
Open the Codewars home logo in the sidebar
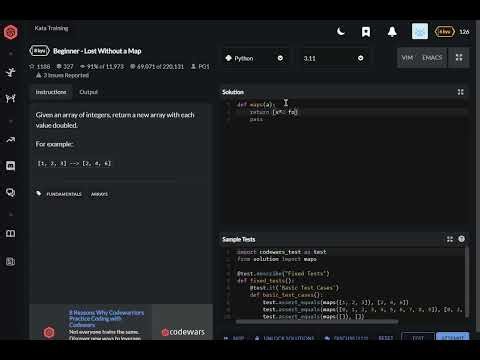coord(11,32)
